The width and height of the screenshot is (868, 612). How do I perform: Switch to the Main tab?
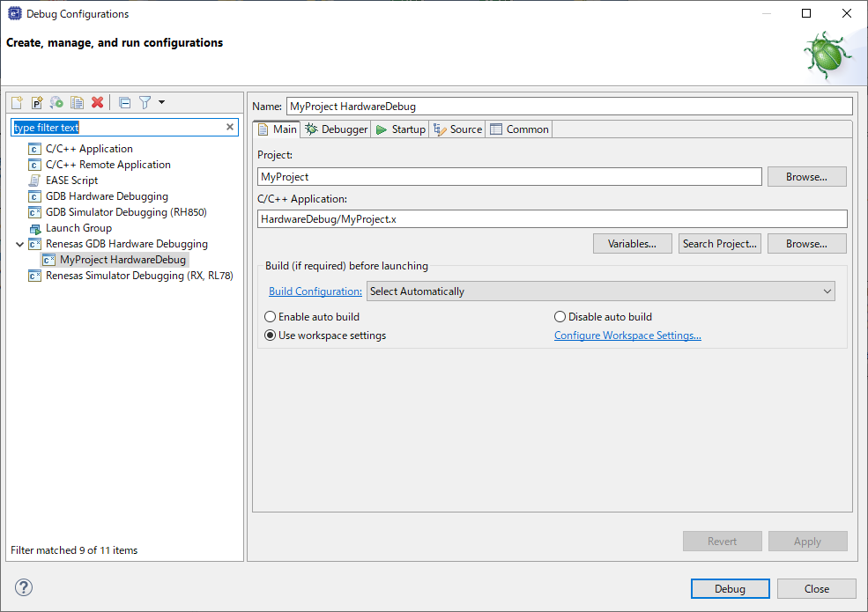pyautogui.click(x=278, y=129)
